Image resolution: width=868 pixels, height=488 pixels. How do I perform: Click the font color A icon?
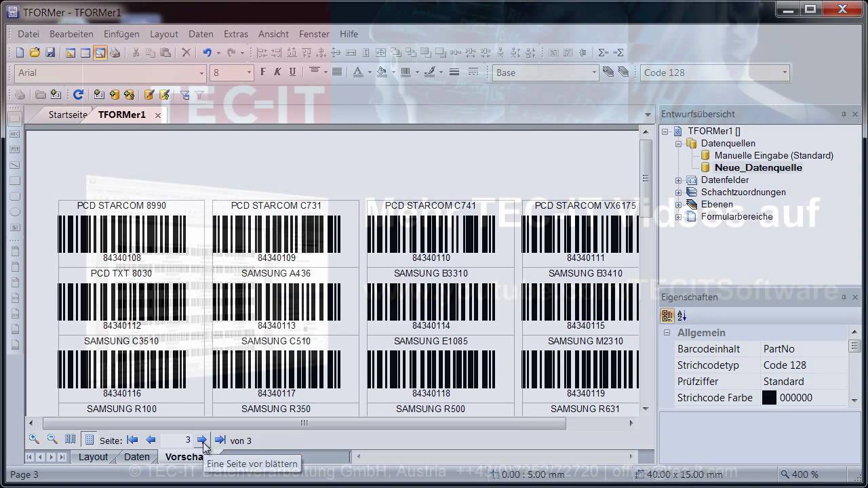pyautogui.click(x=358, y=72)
